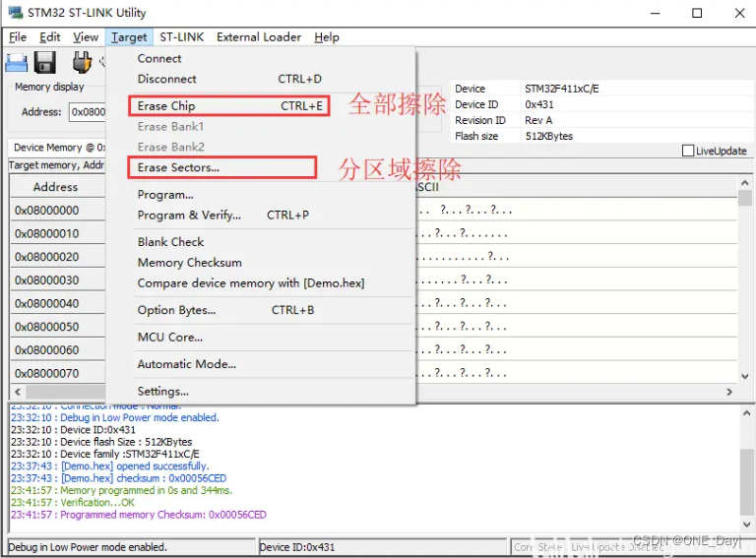Image resolution: width=756 pixels, height=558 pixels.
Task: Choose Program... from the Target menu
Action: (260, 194)
